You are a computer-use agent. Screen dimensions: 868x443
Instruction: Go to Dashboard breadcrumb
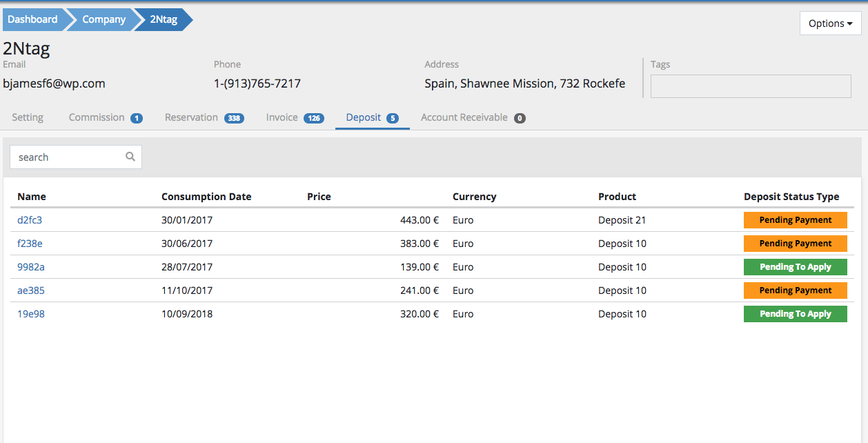32,19
